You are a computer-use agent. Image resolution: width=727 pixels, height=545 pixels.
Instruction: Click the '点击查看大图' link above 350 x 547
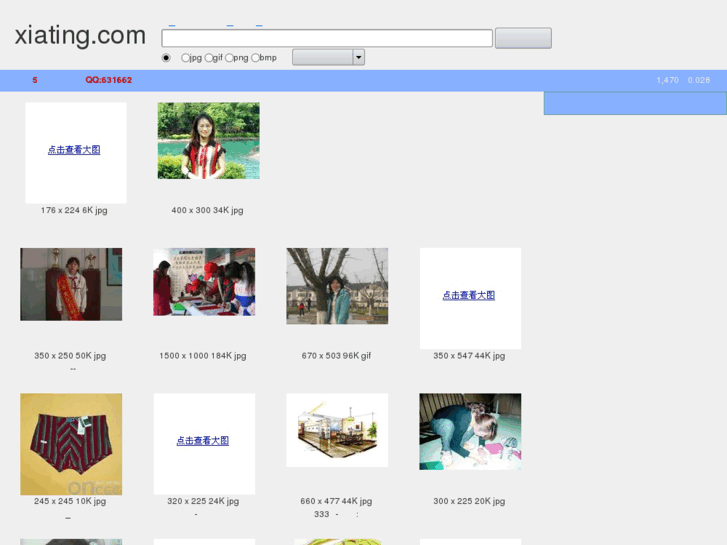coord(469,295)
